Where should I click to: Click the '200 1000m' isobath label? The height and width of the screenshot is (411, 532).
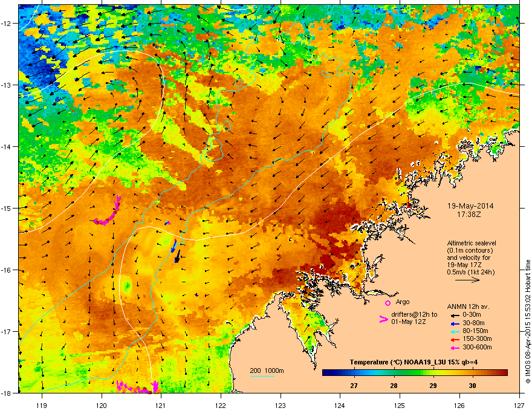click(267, 371)
